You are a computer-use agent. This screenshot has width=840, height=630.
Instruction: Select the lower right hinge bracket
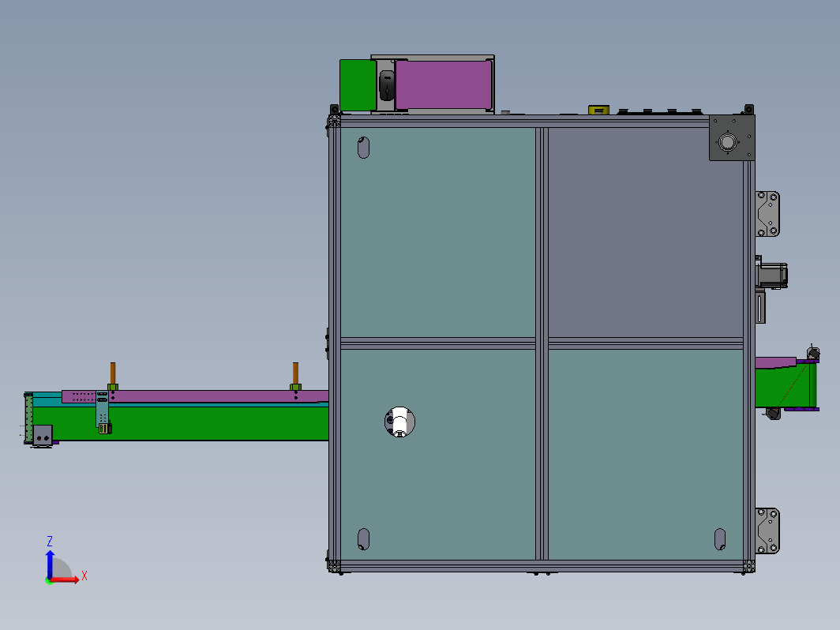pyautogui.click(x=767, y=531)
